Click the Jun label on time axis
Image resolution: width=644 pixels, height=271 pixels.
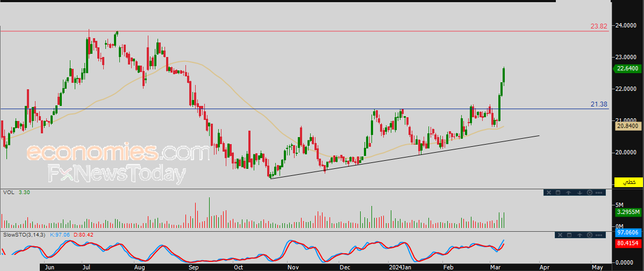point(49,267)
